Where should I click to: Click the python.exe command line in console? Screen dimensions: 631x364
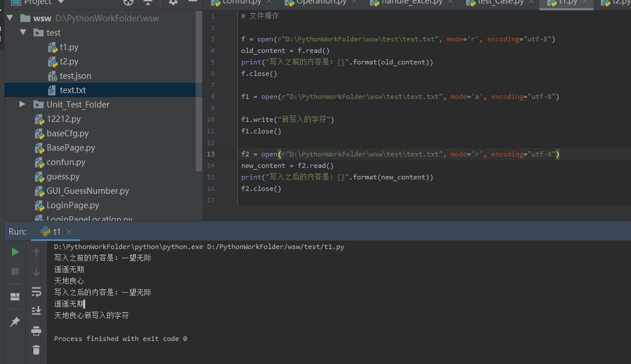199,247
